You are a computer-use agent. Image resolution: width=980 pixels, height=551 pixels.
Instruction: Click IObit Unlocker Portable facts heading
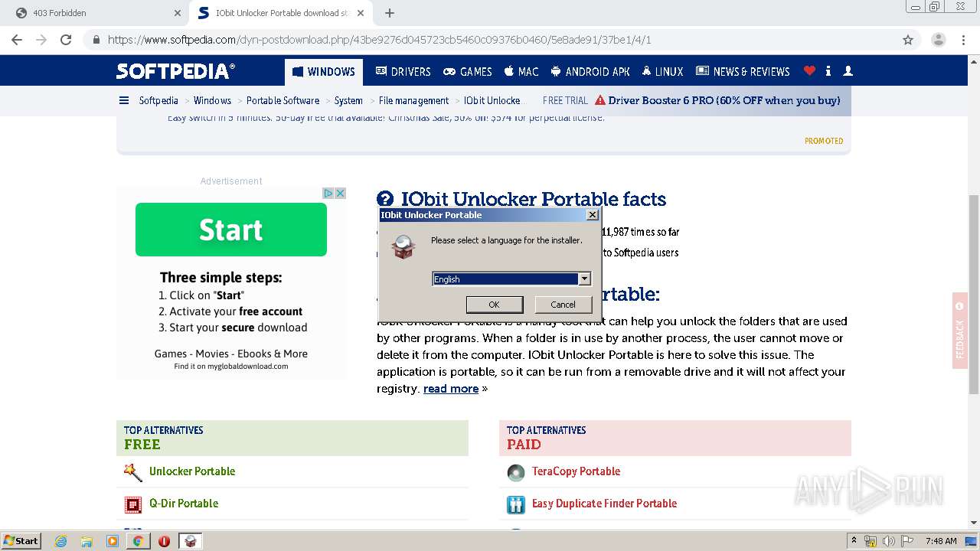pyautogui.click(x=534, y=199)
